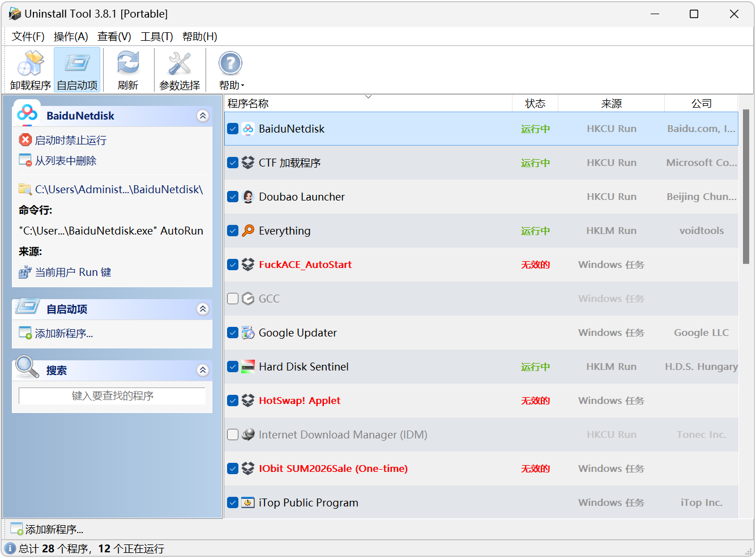Click the 自启动项 panel header icon

[27, 306]
